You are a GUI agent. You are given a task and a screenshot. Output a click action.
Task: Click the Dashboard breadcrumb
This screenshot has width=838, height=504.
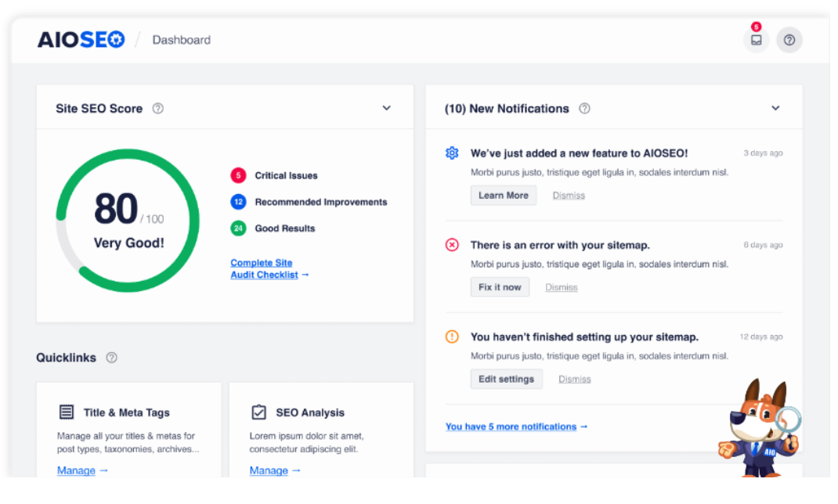(181, 40)
